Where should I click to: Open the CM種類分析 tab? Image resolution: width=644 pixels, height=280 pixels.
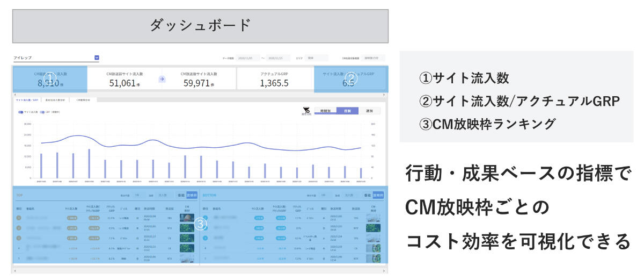83,100
